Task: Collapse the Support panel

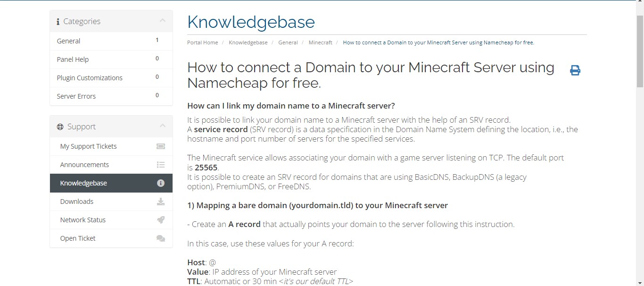Action: click(164, 126)
